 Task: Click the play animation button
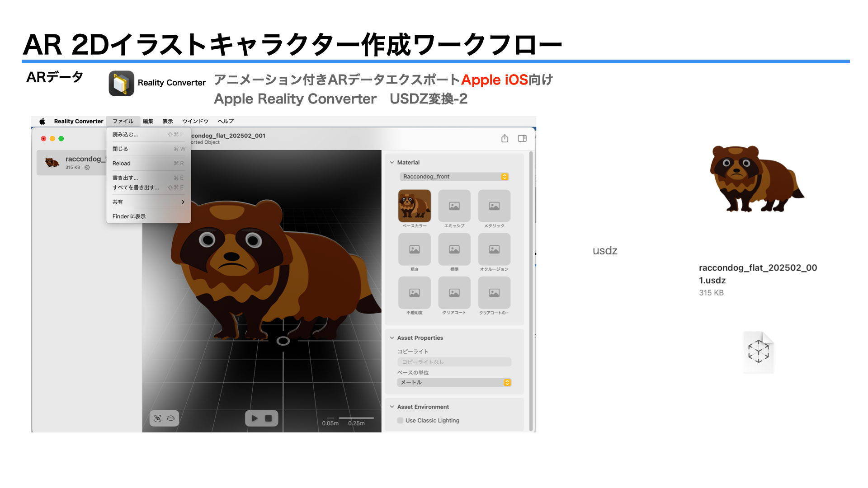click(255, 418)
